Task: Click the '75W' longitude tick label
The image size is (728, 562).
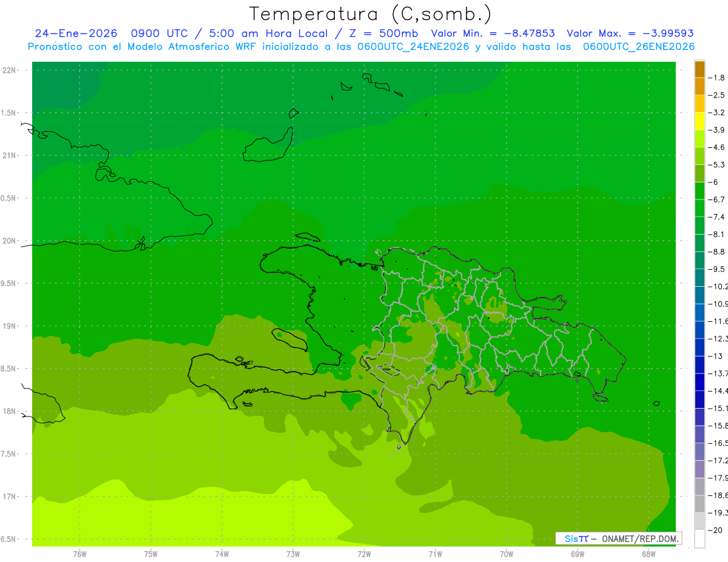Action: [x=151, y=554]
